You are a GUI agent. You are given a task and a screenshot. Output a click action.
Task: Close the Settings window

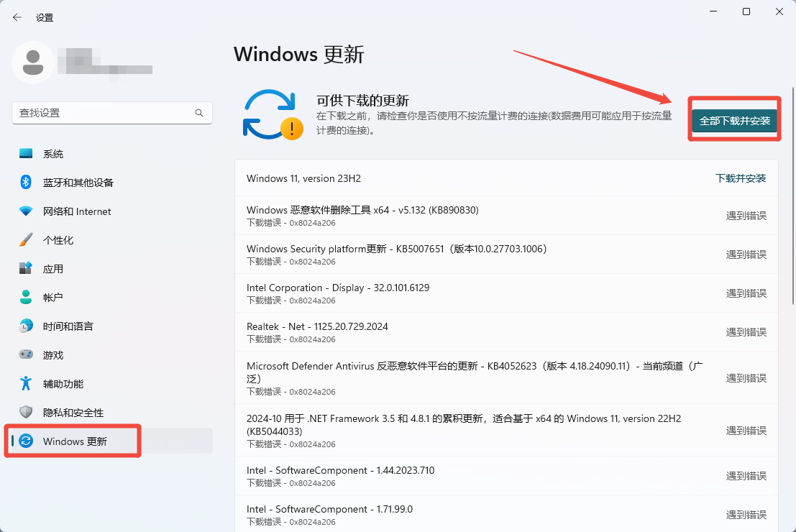(779, 12)
